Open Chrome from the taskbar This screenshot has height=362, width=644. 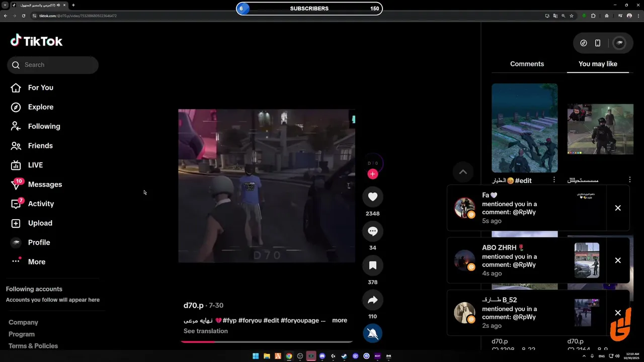click(x=289, y=356)
